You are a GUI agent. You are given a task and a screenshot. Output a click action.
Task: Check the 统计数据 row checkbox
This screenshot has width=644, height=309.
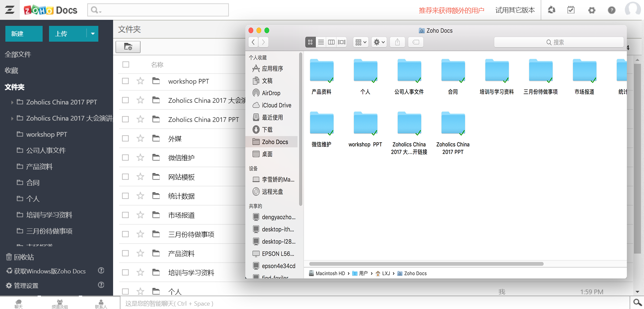click(x=126, y=196)
